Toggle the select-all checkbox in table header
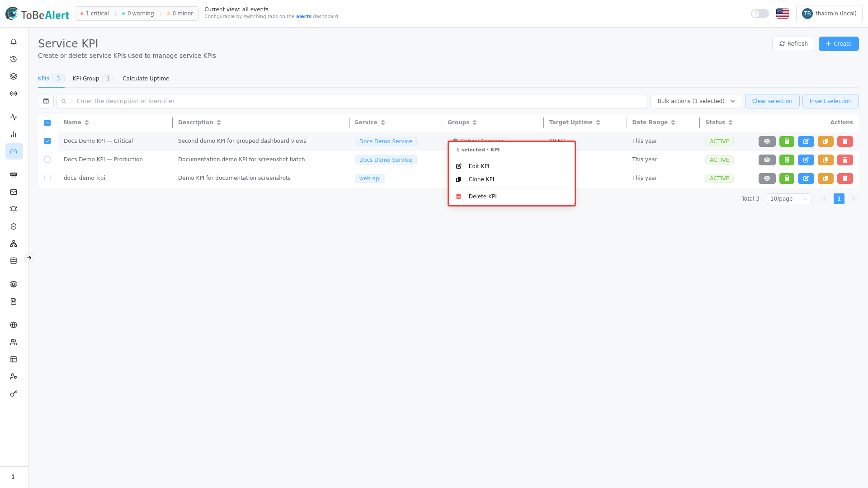Screen dimensions: 868x488 (47, 123)
